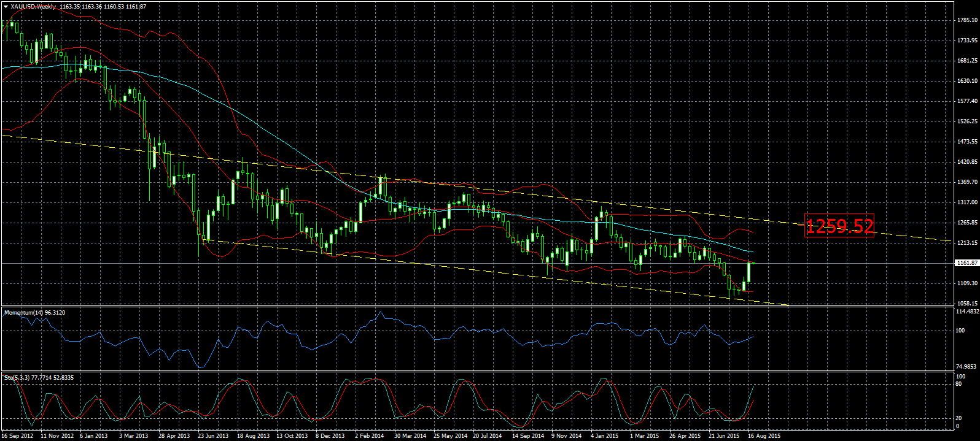Click the 4 Jan 2015 date label

coord(605,436)
